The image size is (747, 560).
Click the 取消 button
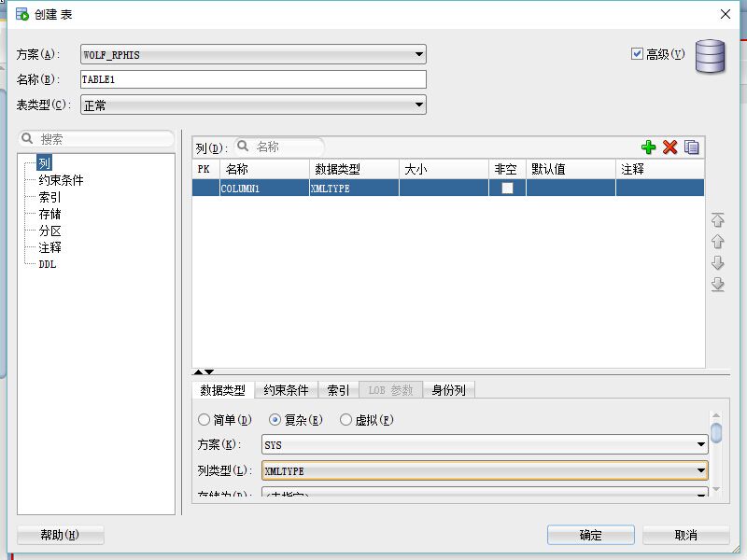[686, 535]
